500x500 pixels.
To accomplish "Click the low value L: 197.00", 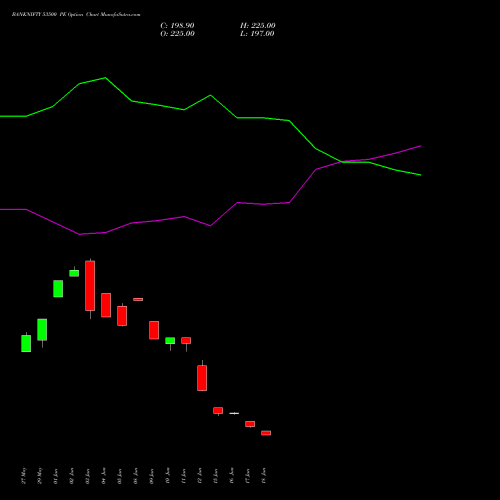I will tap(257, 34).
